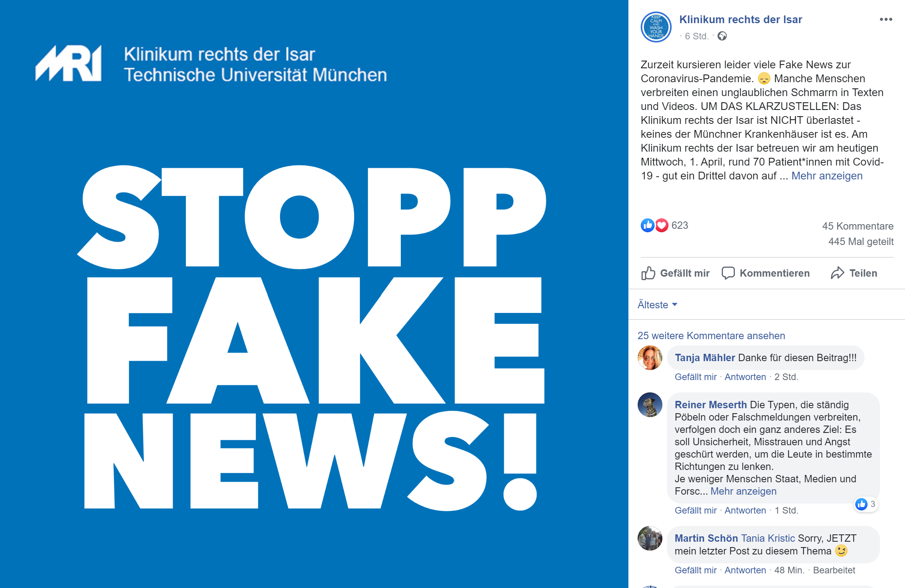Click the Teilen share arrow icon
The width and height of the screenshot is (905, 588).
[837, 273]
